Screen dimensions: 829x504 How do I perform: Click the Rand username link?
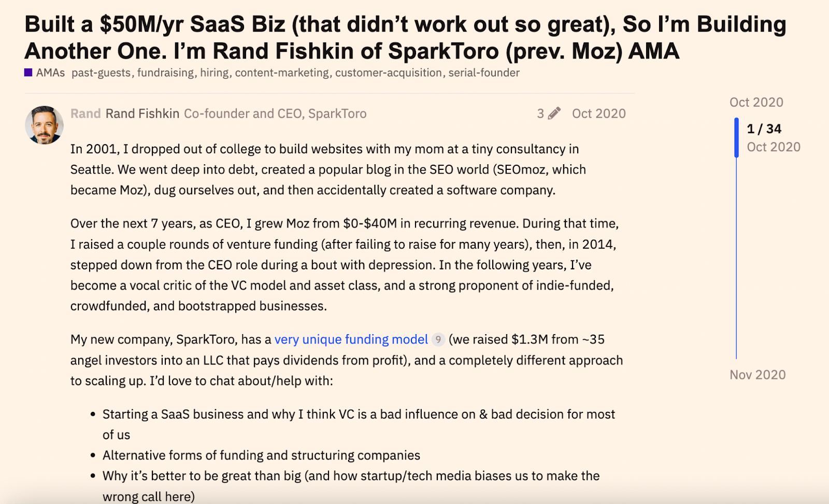coord(85,114)
